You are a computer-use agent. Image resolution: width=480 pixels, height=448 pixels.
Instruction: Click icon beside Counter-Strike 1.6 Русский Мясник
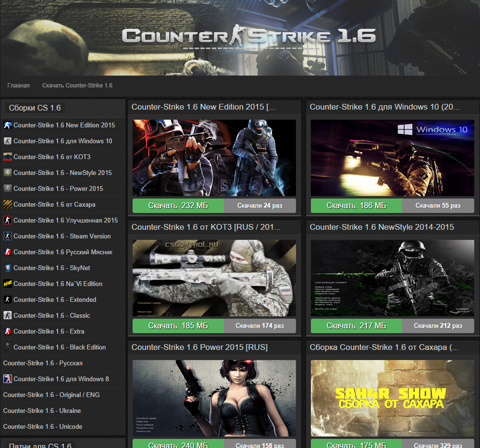point(8,252)
